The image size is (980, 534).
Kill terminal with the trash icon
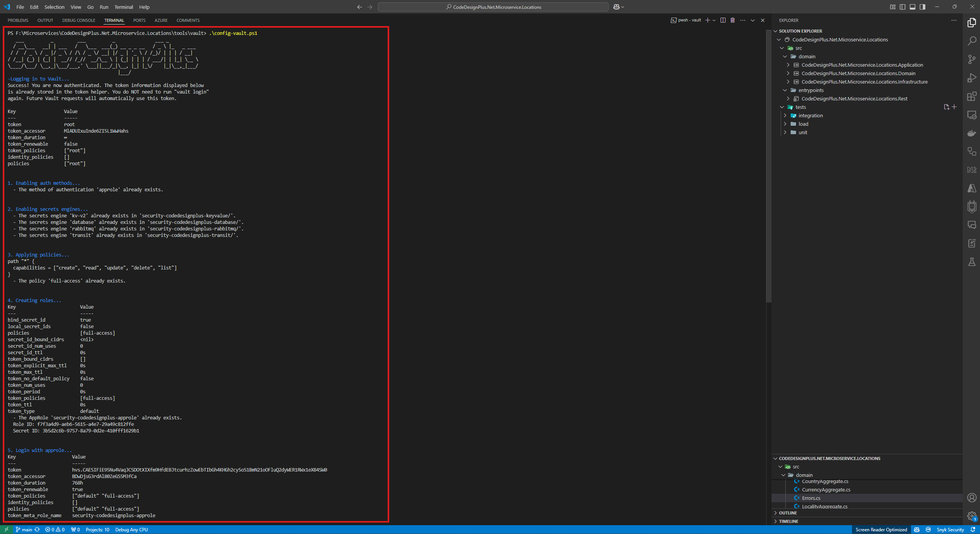pyautogui.click(x=732, y=20)
